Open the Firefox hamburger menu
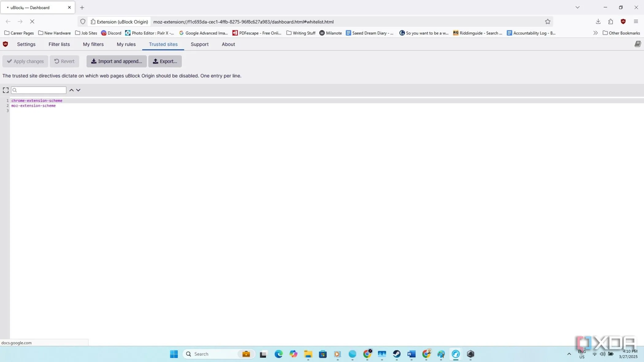644x362 pixels. point(636,21)
